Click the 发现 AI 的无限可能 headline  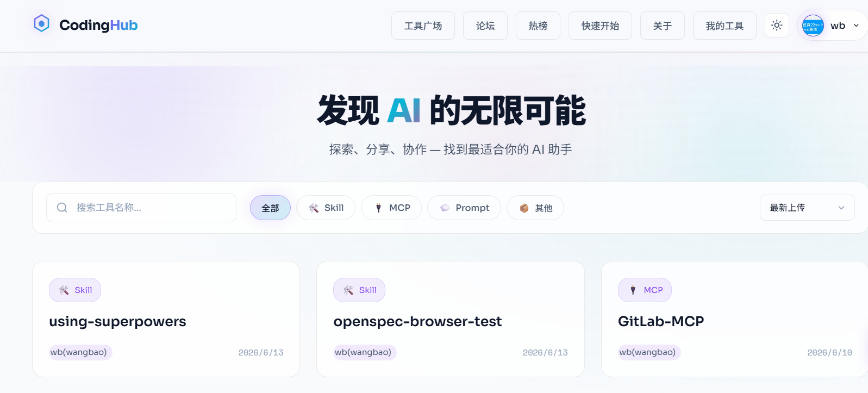(451, 110)
